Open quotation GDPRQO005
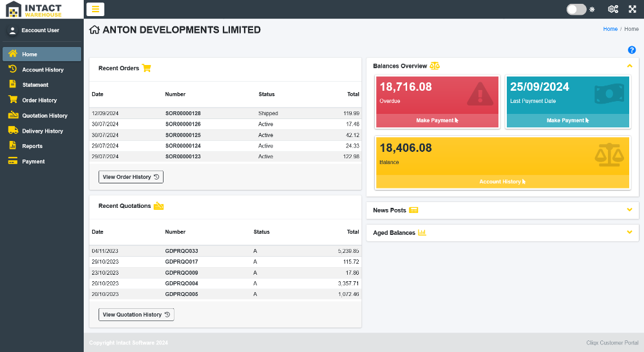Image resolution: width=644 pixels, height=352 pixels. click(182, 293)
